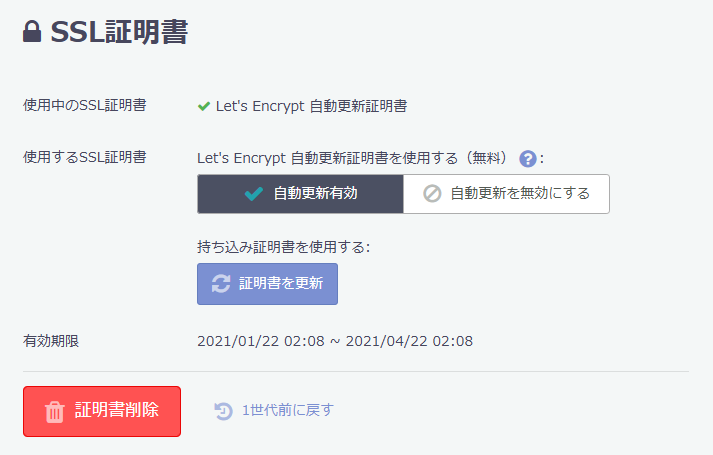Click the 使用するSSL証明書 label
713x455 pixels.
point(85,157)
